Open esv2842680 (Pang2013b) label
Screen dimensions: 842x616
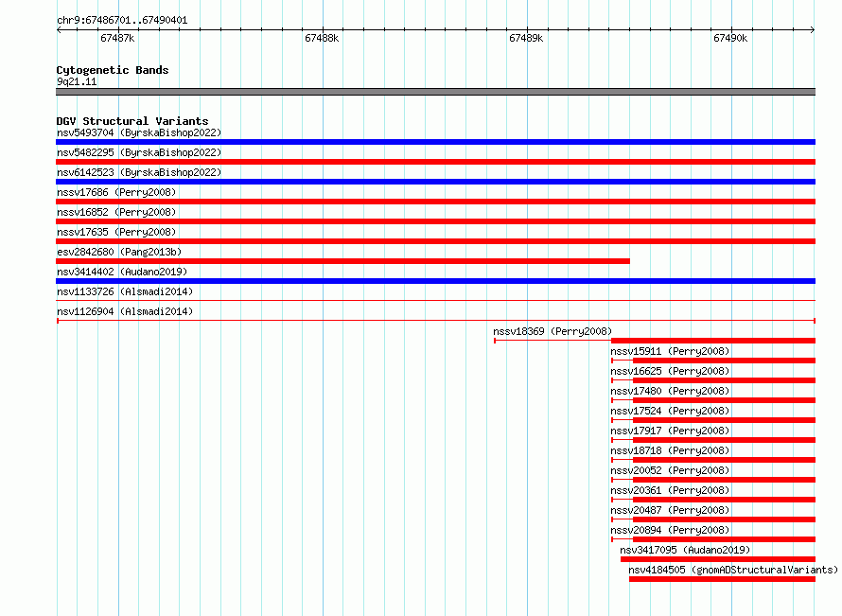coord(119,252)
